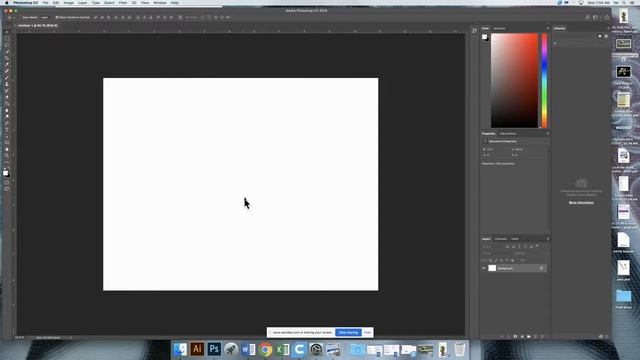The image size is (640, 360).
Task: Open Excel from the Dock
Action: coord(282,349)
